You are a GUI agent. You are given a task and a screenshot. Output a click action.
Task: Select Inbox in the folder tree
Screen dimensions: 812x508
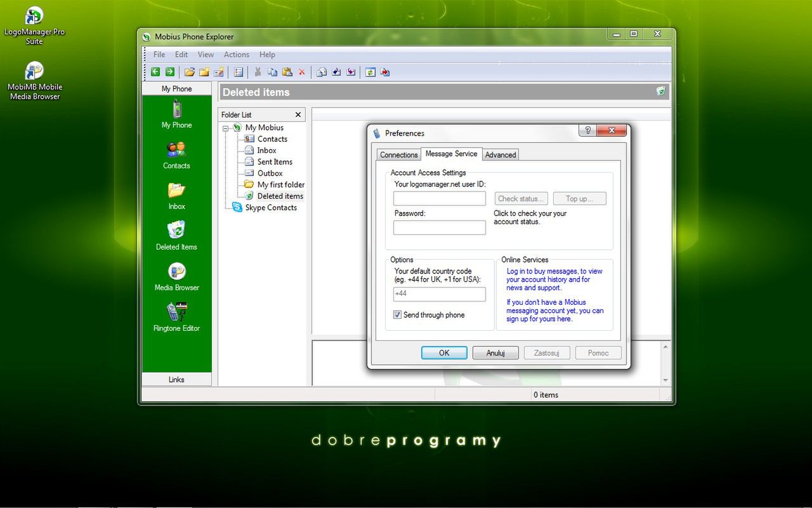tap(266, 150)
